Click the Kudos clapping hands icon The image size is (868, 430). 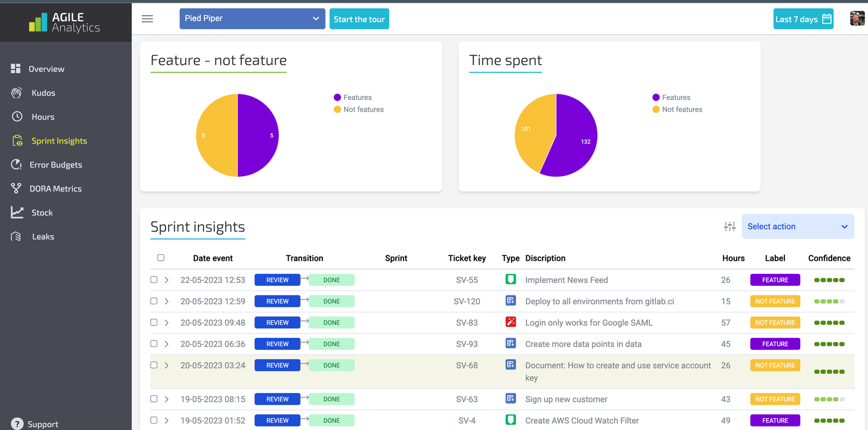(17, 93)
